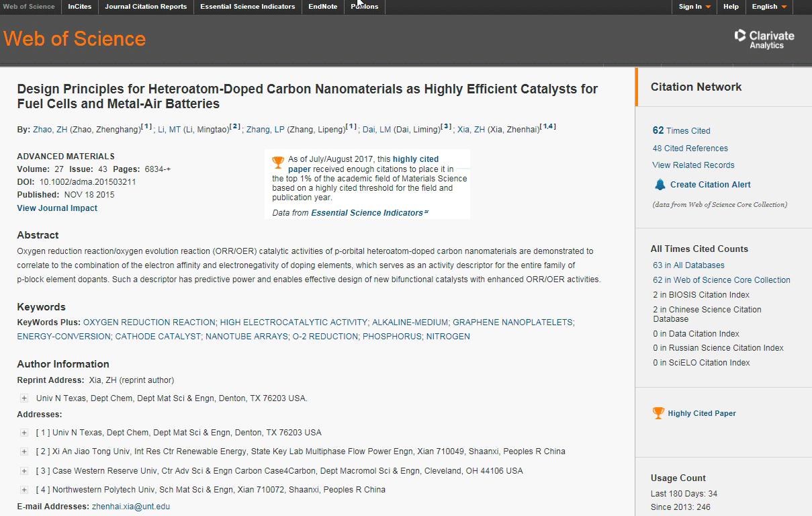Click the bell icon for Create Citation Alert
Screen dimensions: 812x516
click(x=660, y=185)
